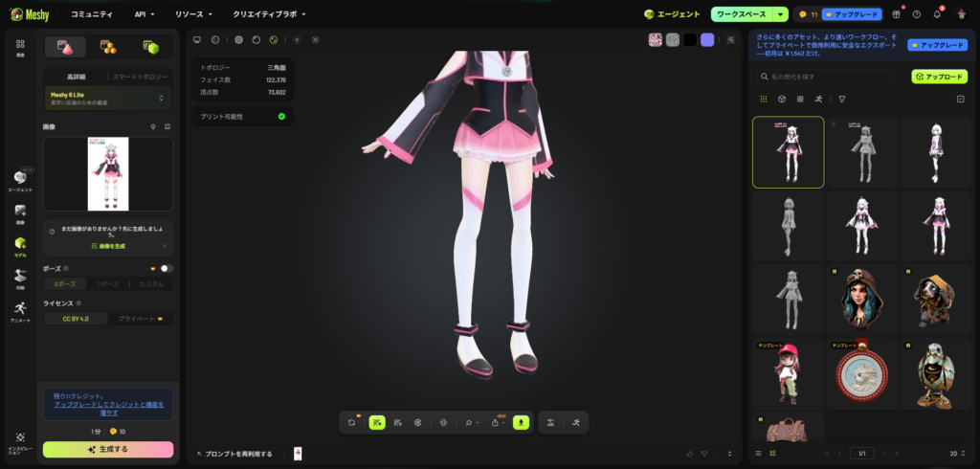Choose the カスタム pose option
The width and height of the screenshot is (980, 469).
(151, 284)
